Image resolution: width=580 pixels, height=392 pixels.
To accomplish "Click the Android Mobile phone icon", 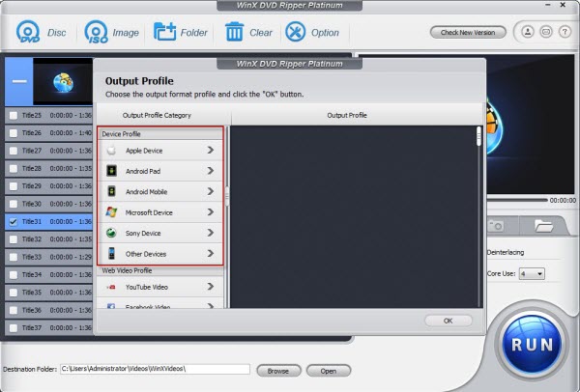I will pyautogui.click(x=111, y=191).
